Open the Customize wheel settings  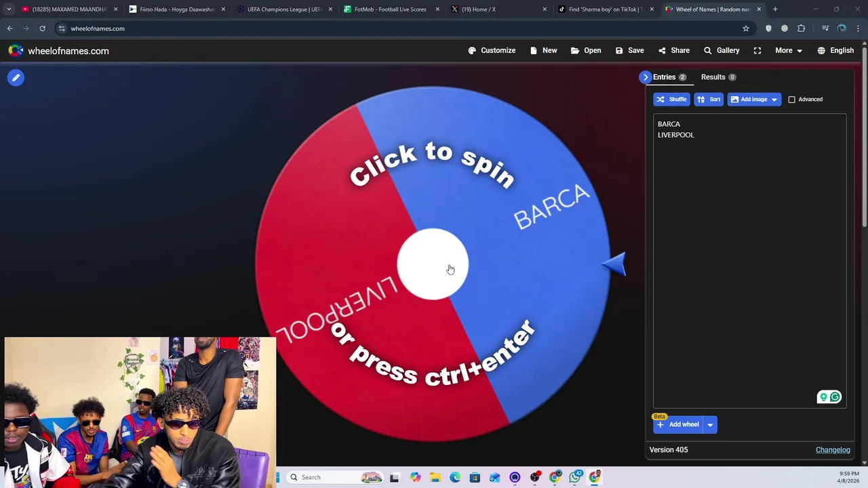[x=492, y=50]
